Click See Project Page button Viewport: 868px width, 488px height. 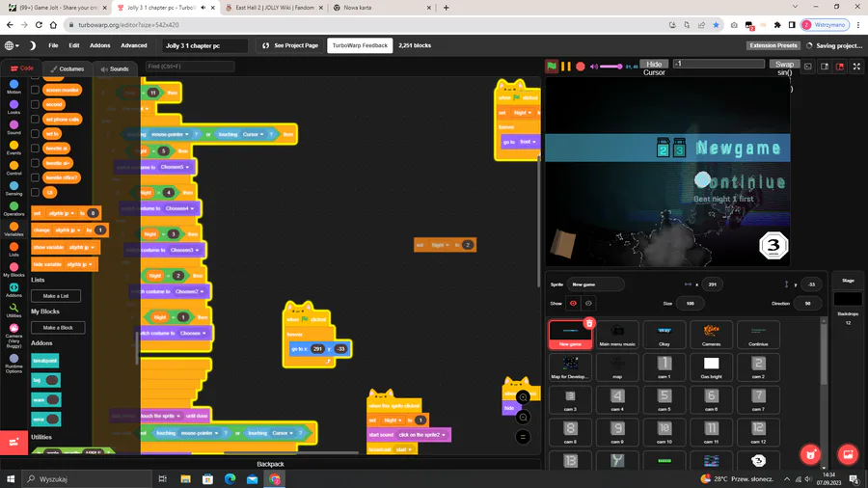[290, 45]
